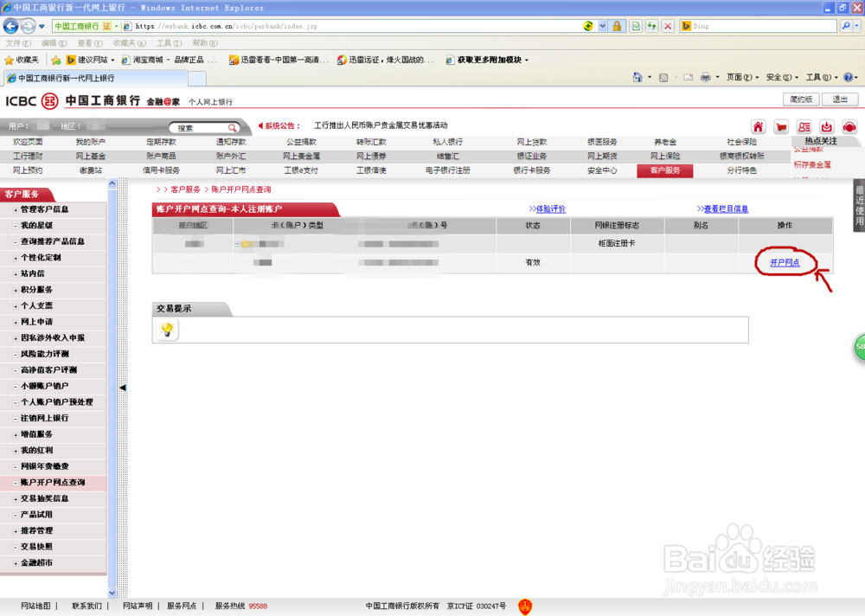Click the light bulb tip icon under 交易提示
Image resolution: width=865 pixels, height=616 pixels.
(167, 330)
